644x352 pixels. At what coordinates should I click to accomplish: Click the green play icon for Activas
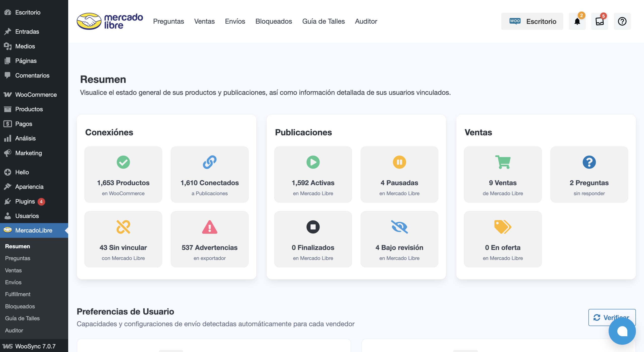point(313,162)
